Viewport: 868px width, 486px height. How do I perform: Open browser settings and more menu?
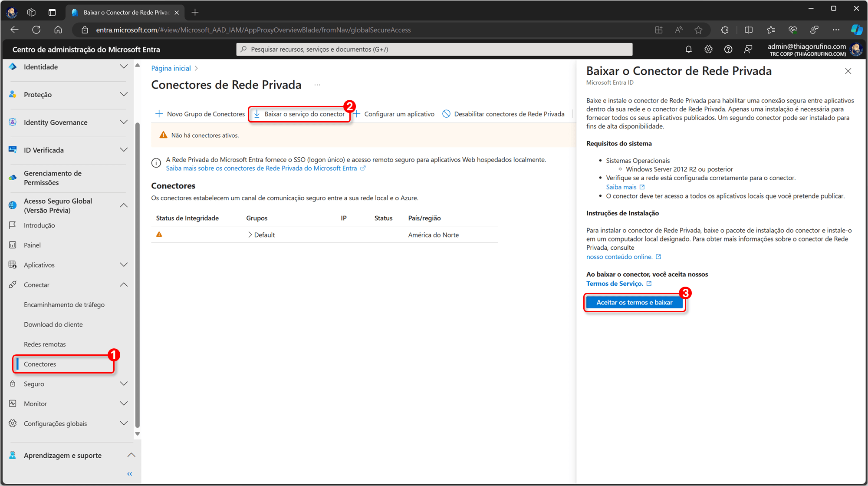[x=836, y=30]
